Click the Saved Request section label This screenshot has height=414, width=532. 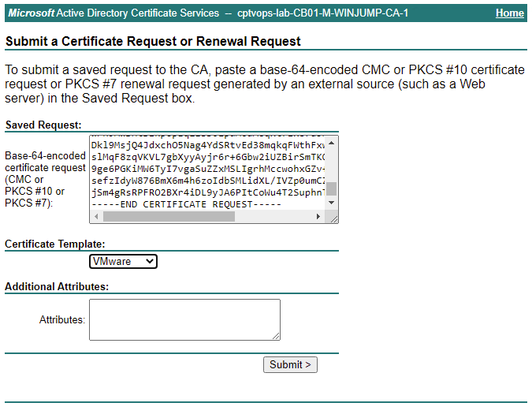pyautogui.click(x=43, y=125)
